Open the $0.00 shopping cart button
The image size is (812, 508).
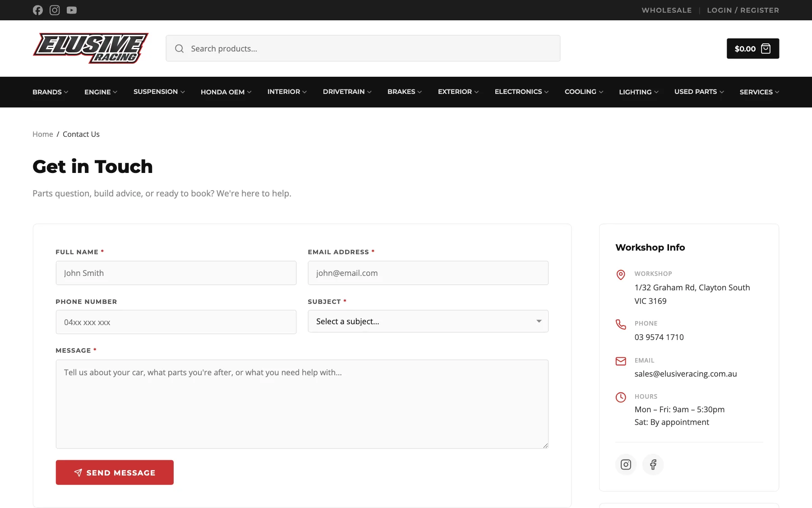coord(752,48)
